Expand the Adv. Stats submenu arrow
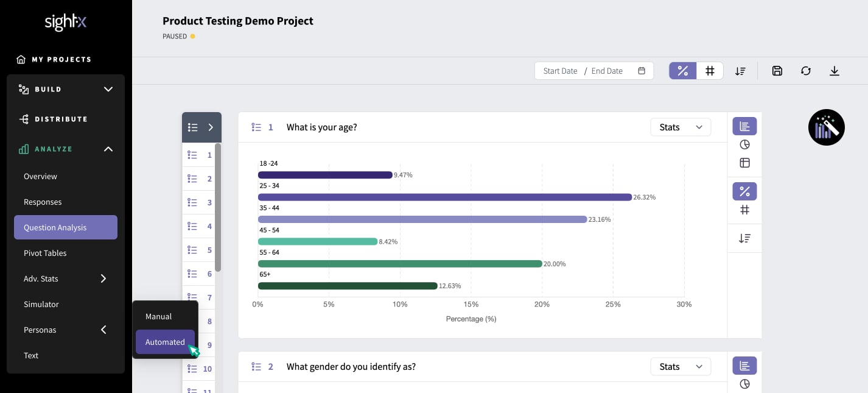Image resolution: width=868 pixels, height=393 pixels. pos(103,278)
